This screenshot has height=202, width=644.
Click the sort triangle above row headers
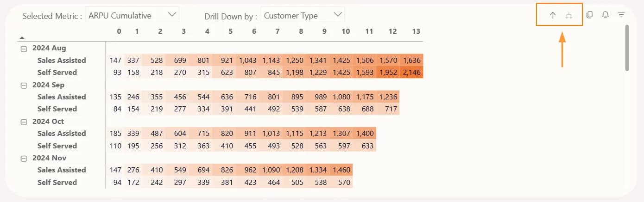click(22, 37)
